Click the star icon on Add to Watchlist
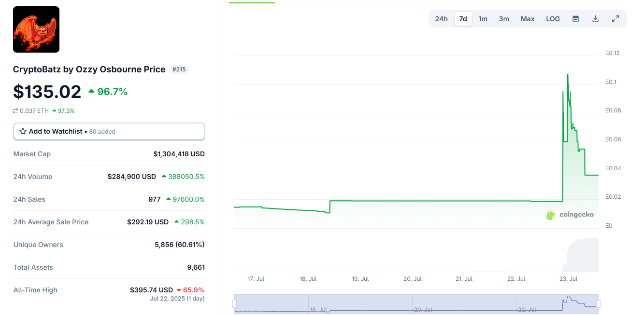This screenshot has width=644, height=316. (x=23, y=131)
